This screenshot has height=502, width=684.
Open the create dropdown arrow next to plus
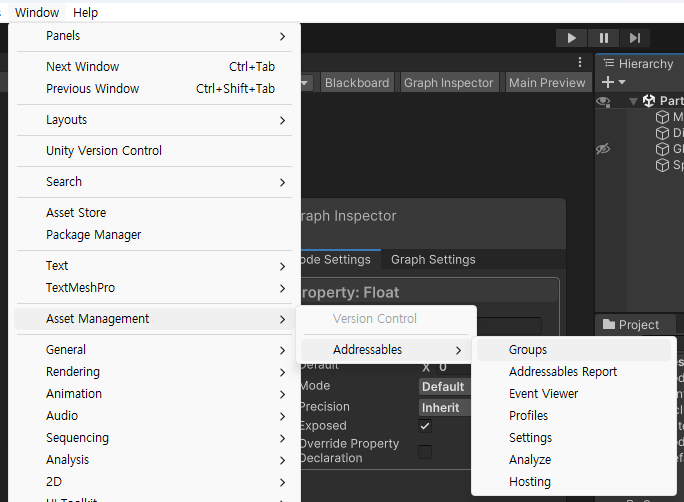click(622, 82)
